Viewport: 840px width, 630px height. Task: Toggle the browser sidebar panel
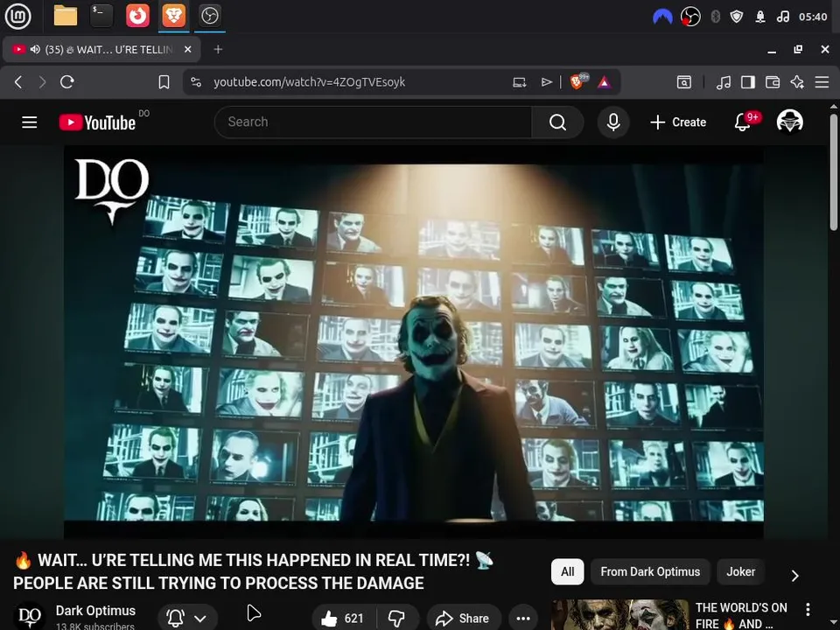point(748,82)
